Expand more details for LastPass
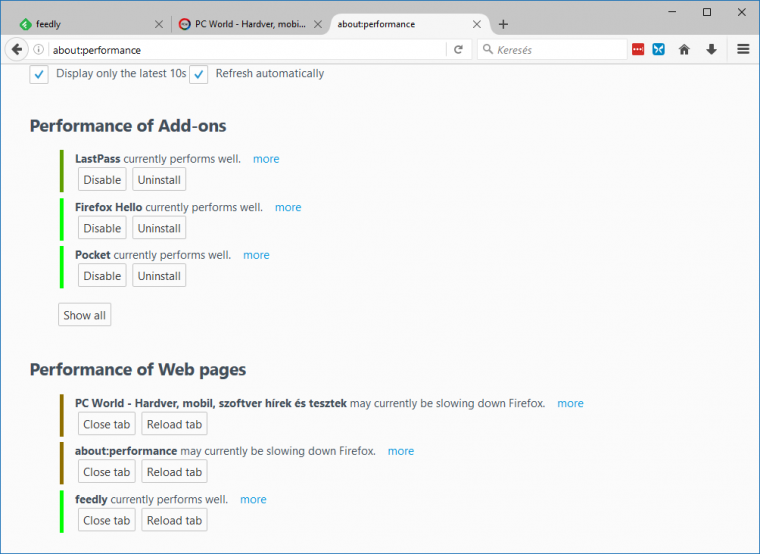Image resolution: width=760 pixels, height=554 pixels. (x=266, y=159)
